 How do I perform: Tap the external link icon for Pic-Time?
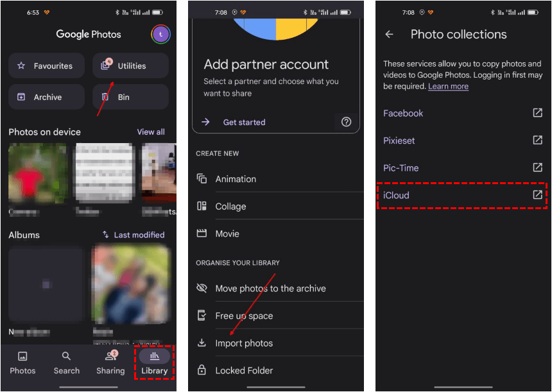(538, 167)
